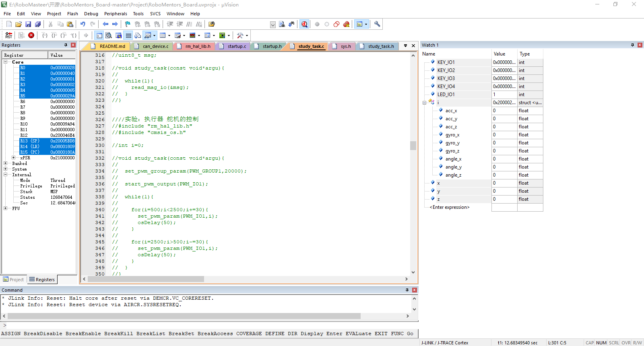This screenshot has width=644, height=346.
Task: Expand the xPSR register
Action: 13,158
